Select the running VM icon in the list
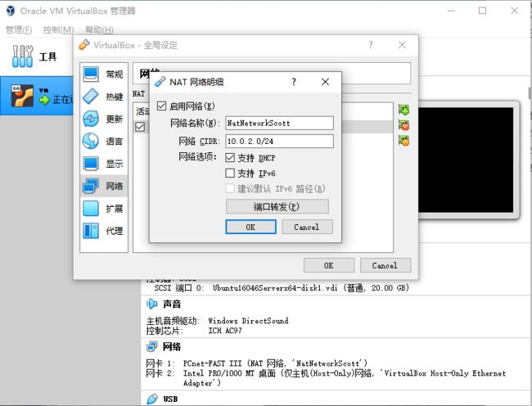This screenshot has height=406, width=532. click(x=22, y=96)
